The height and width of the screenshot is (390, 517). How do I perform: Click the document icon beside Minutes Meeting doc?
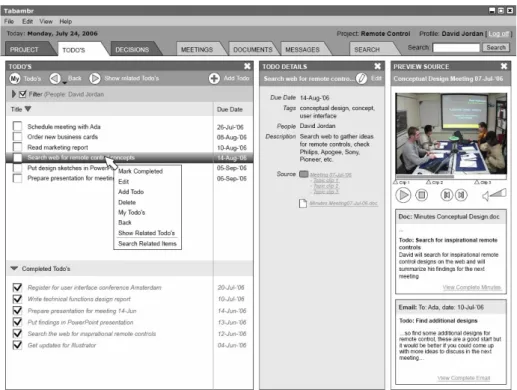[303, 203]
